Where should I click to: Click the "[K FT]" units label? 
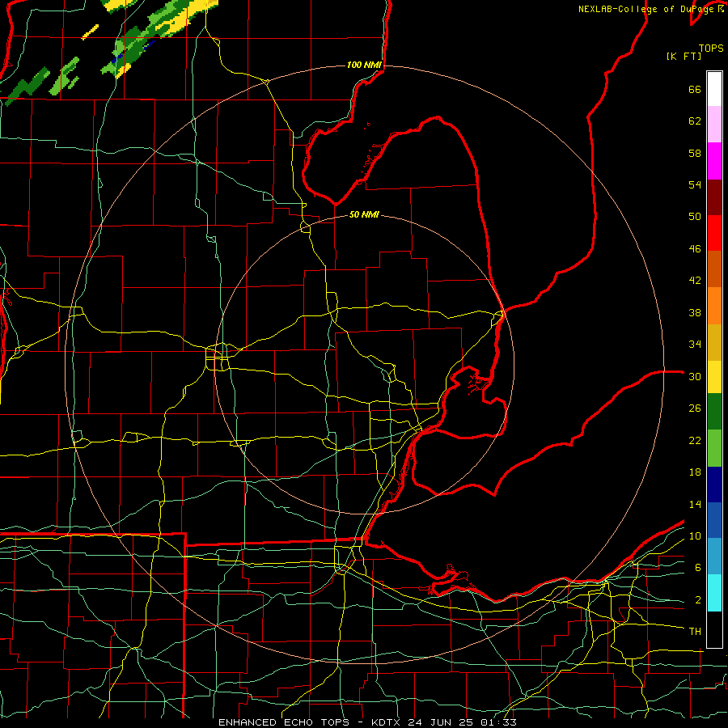click(x=684, y=56)
